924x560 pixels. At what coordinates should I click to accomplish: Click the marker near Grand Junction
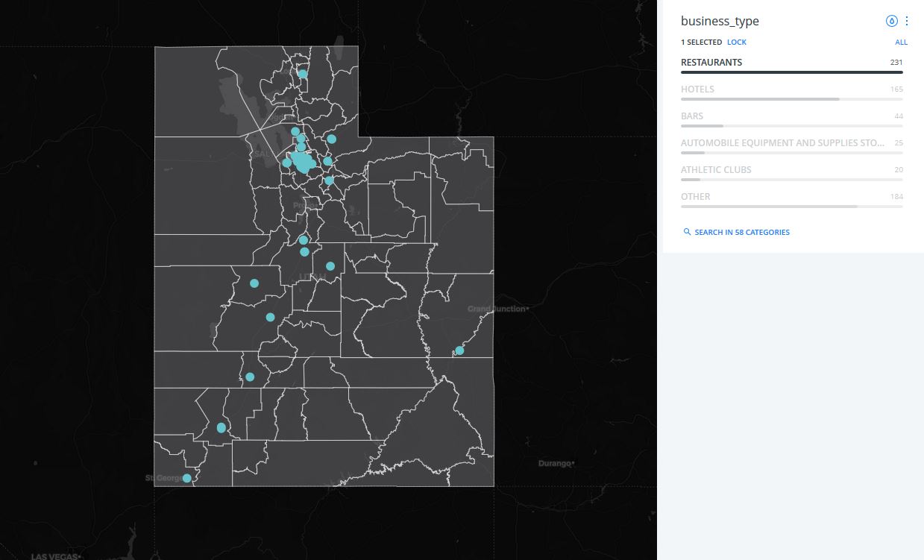[459, 350]
